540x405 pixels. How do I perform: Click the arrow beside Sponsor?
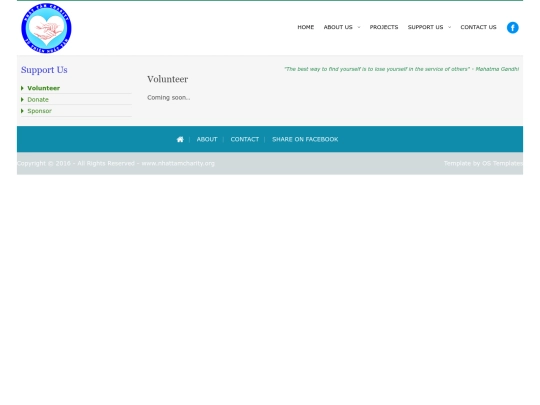(22, 111)
